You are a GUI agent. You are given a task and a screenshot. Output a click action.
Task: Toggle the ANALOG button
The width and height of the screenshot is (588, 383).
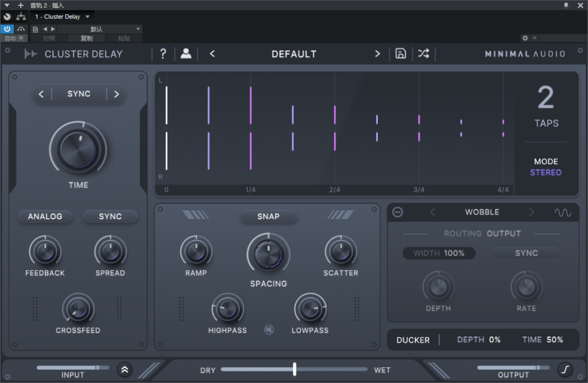coord(45,216)
